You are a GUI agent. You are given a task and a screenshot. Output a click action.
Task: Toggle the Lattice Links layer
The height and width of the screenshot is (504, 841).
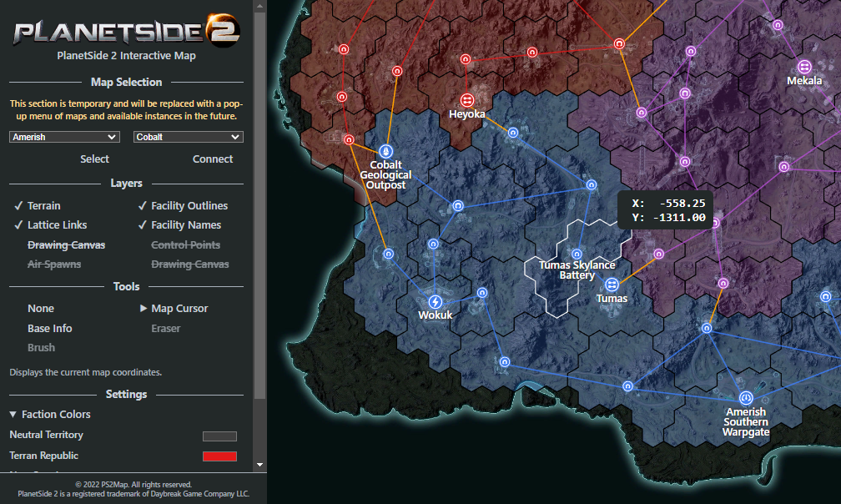coord(50,225)
